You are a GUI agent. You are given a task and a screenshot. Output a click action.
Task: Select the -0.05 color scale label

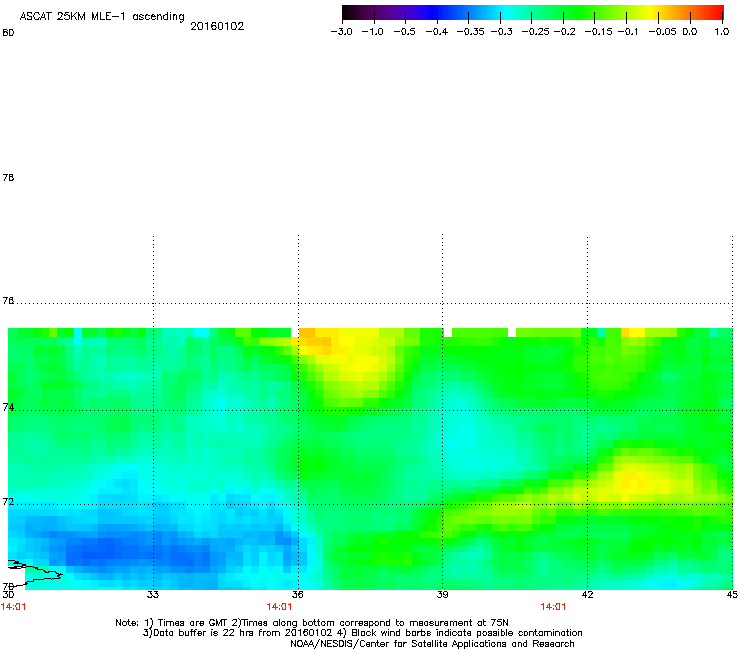(662, 32)
